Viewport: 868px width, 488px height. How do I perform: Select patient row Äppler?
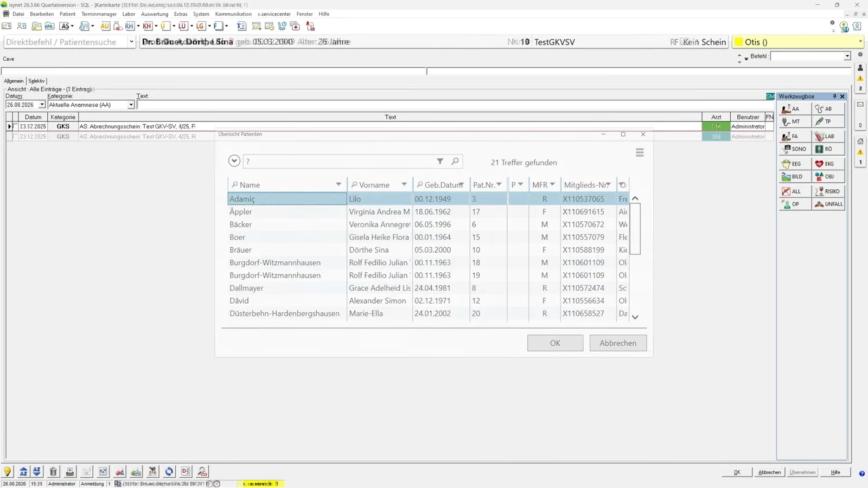click(428, 211)
